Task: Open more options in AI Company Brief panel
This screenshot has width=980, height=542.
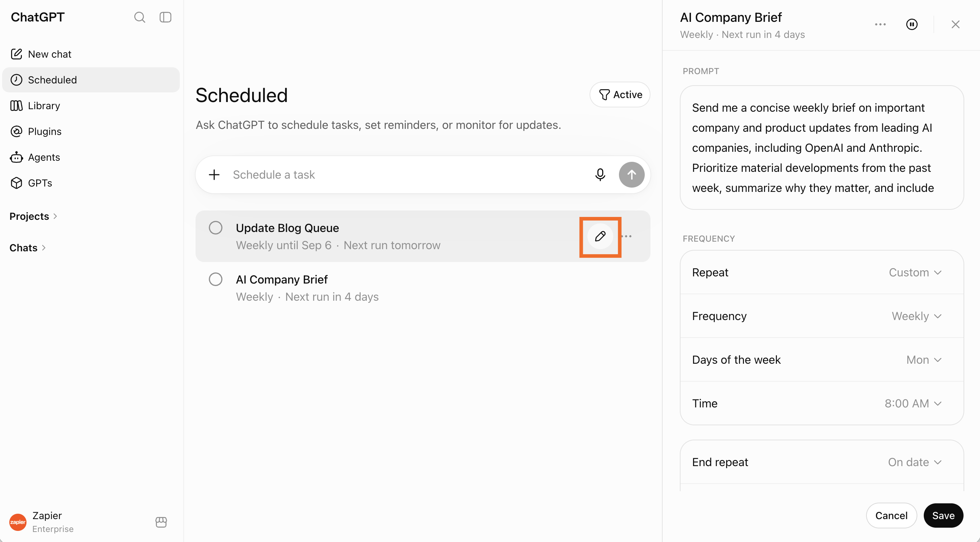Action: [x=880, y=24]
